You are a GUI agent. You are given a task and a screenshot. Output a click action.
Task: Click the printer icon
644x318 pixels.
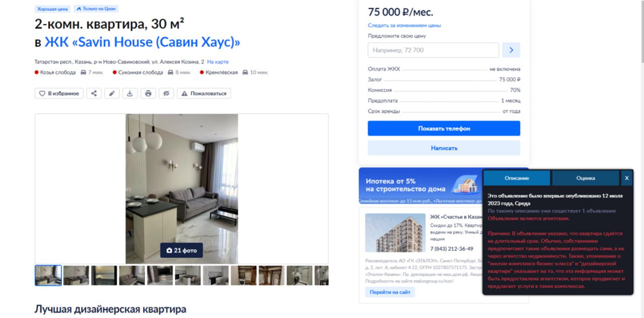point(148,93)
